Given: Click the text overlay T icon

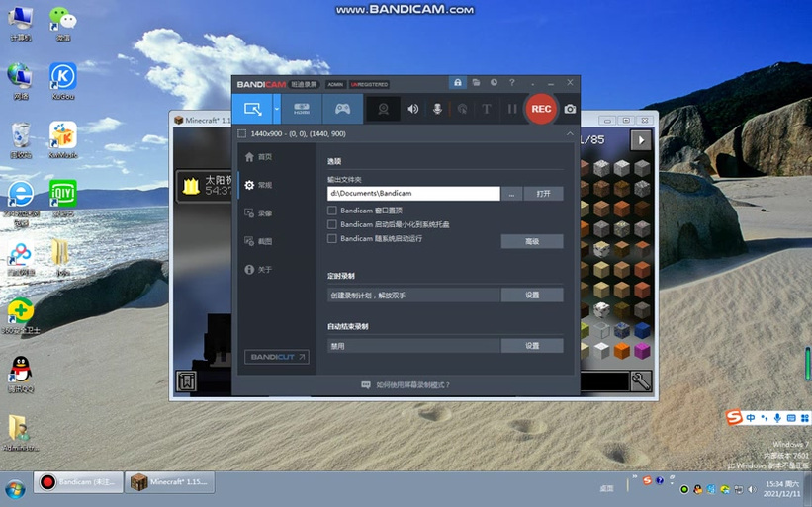Looking at the screenshot, I should click(x=487, y=109).
